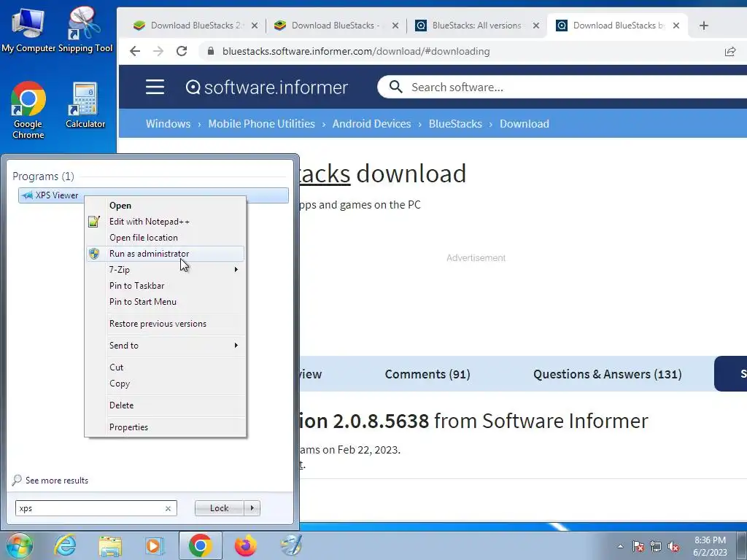Viewport: 747px width, 560px height.
Task: Switch to the Chrome taskbar button
Action: 200,545
